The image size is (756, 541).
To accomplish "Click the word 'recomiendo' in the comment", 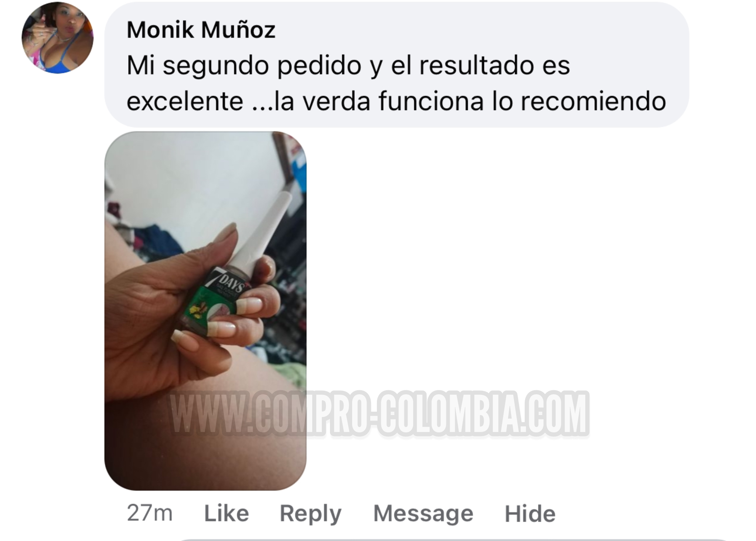I will (593, 101).
